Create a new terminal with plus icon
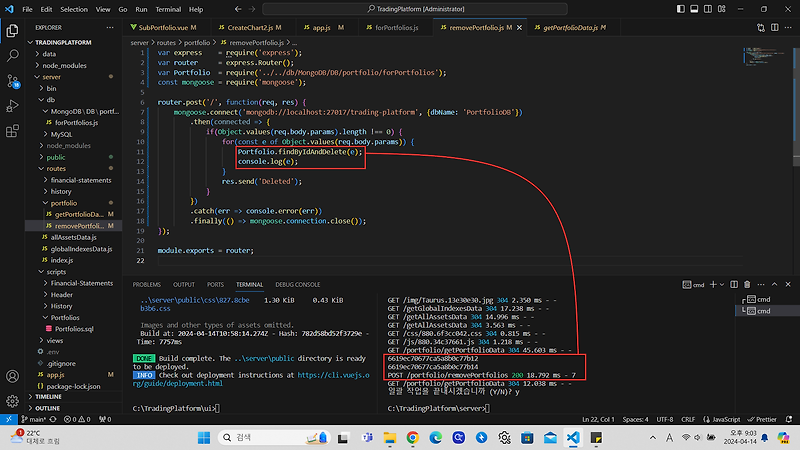Image resolution: width=800 pixels, height=450 pixels. coord(713,285)
